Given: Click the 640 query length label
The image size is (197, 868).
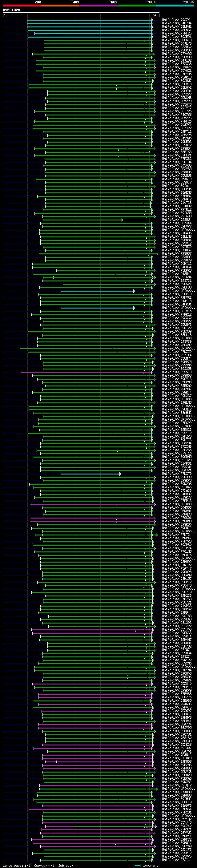Looking at the screenshot, I should click(x=155, y=15).
